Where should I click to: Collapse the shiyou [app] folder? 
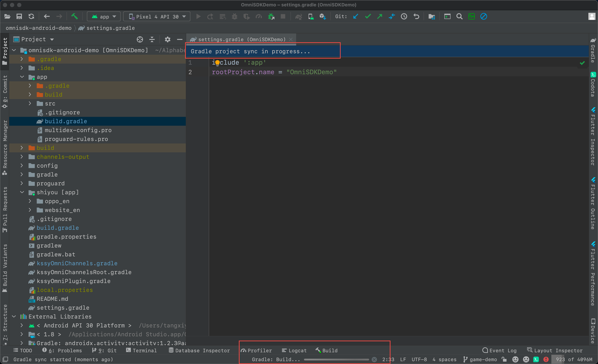click(21, 192)
